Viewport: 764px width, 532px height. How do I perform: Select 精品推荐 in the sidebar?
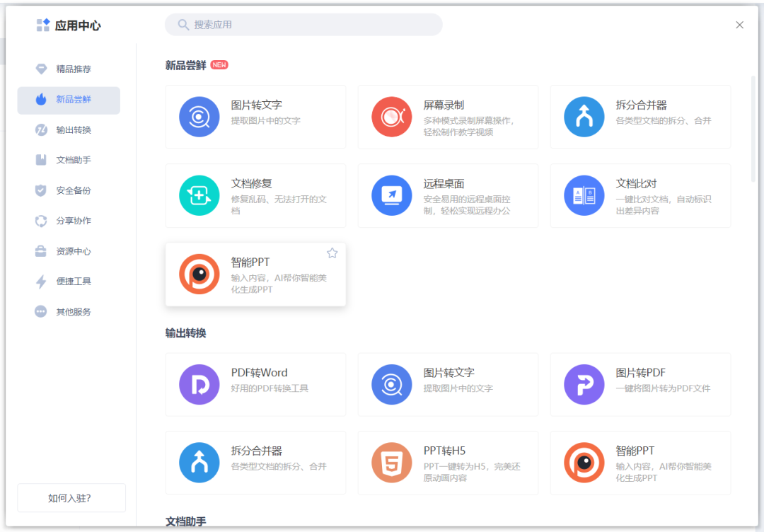[69, 69]
